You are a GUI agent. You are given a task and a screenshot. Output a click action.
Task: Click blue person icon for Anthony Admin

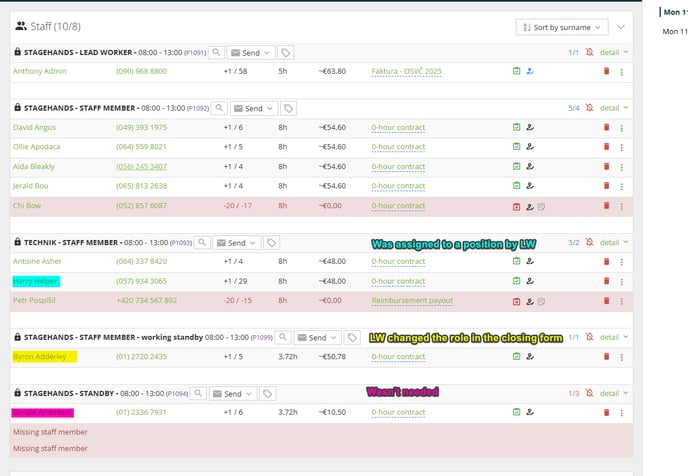[x=530, y=71]
